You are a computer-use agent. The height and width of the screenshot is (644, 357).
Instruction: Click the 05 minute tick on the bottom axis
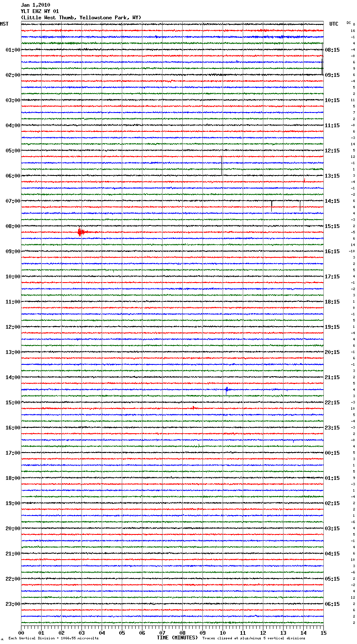pos(122,633)
